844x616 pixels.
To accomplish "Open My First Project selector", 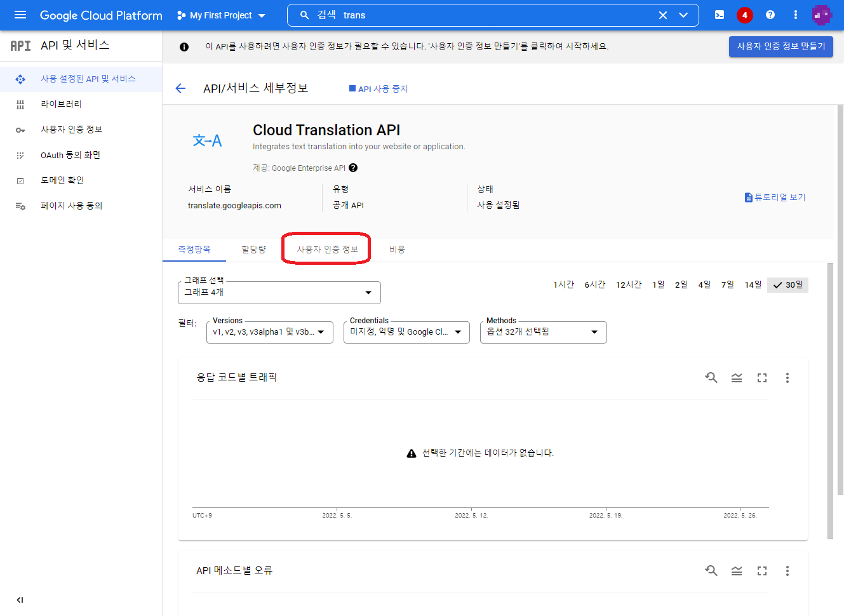I will pos(221,15).
